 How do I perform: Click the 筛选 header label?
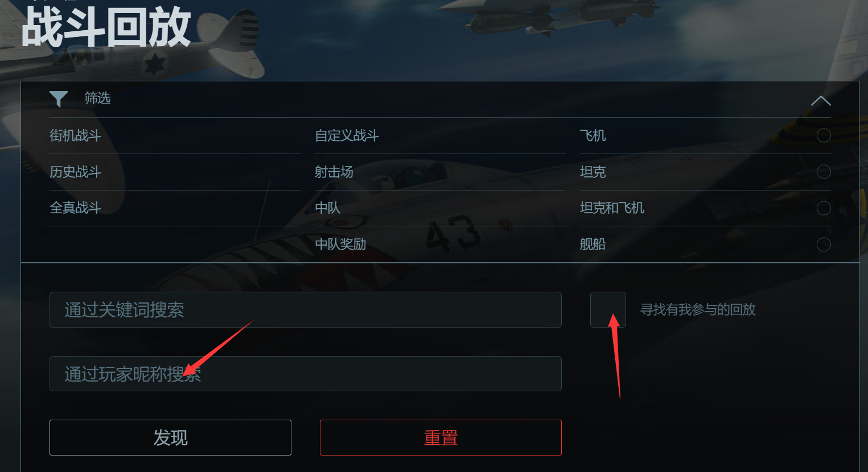(97, 98)
